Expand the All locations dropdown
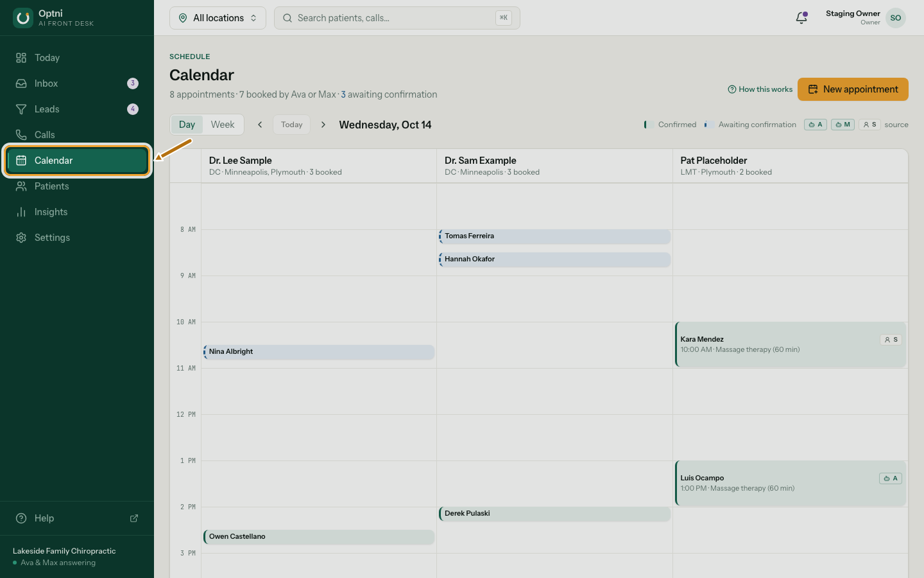Viewport: 924px width, 578px height. pos(218,18)
